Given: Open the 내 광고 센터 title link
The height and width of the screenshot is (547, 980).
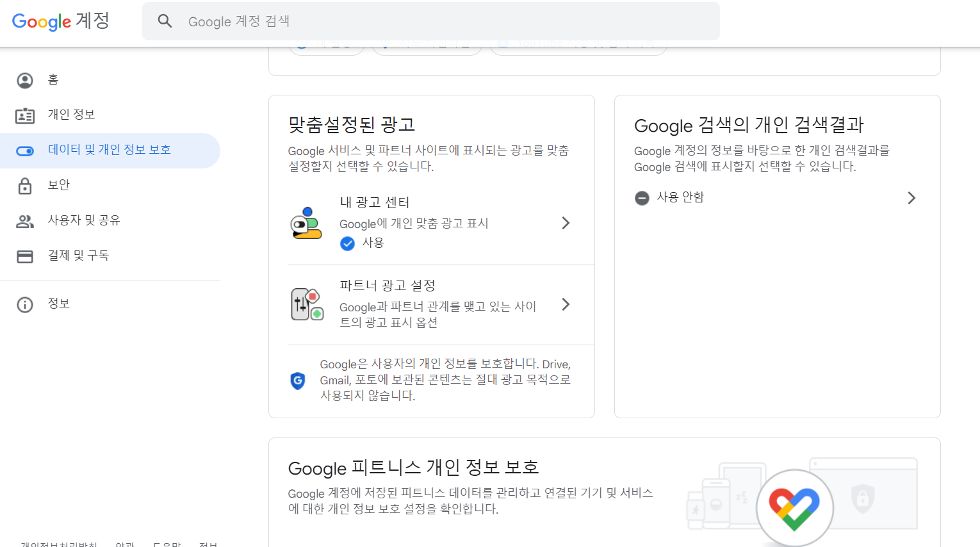Looking at the screenshot, I should click(375, 202).
